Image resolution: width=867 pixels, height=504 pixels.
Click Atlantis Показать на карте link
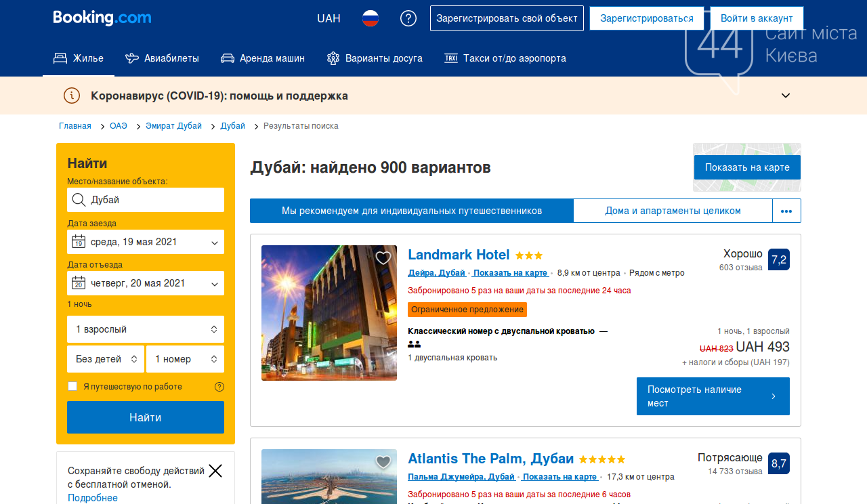point(560,477)
